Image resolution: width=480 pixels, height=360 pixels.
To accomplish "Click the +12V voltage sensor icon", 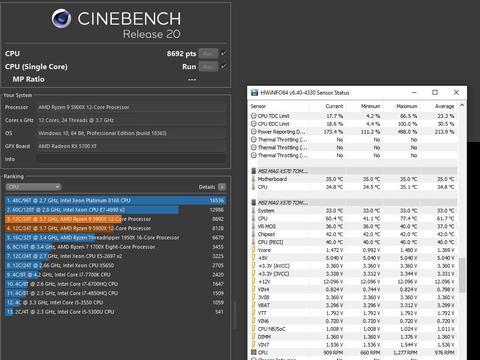I will [x=254, y=282].
